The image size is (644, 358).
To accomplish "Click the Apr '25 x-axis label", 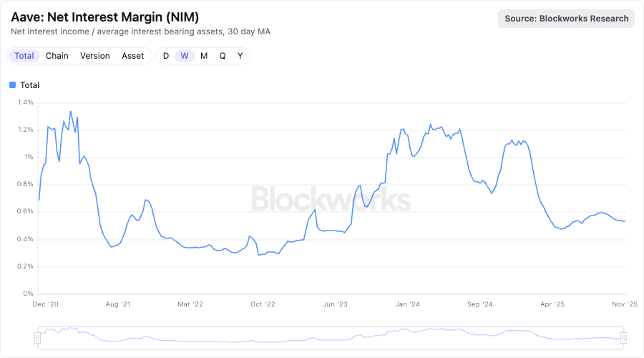I will 552,304.
